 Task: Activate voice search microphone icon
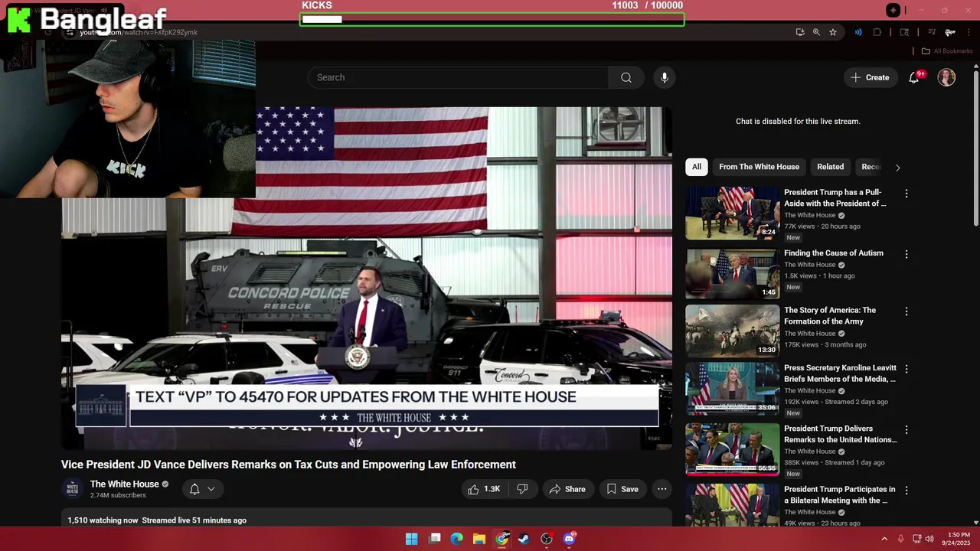pyautogui.click(x=665, y=77)
